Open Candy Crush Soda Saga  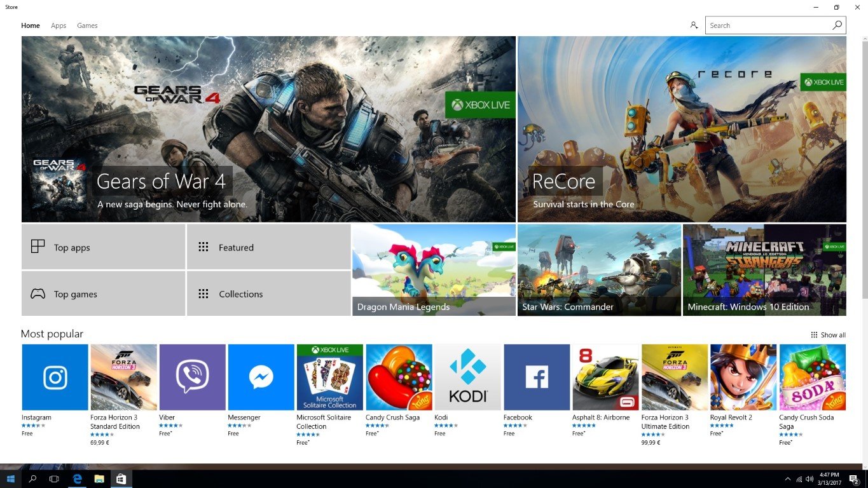(x=812, y=377)
